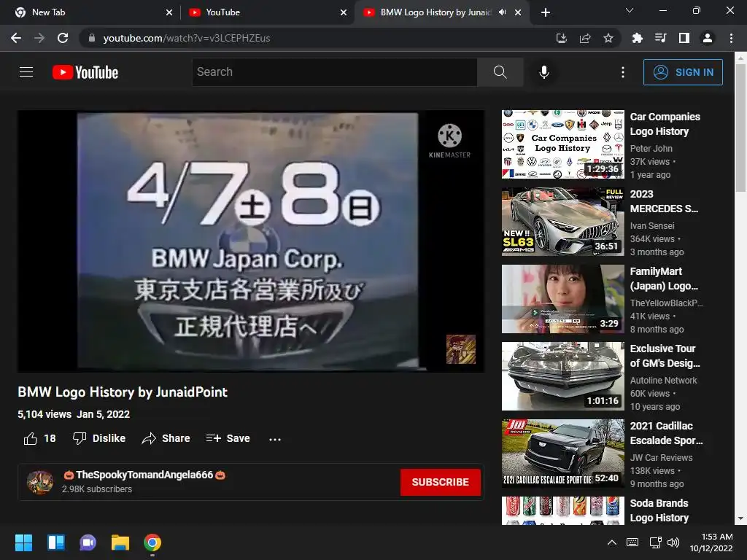Share this page from address bar

pyautogui.click(x=585, y=38)
